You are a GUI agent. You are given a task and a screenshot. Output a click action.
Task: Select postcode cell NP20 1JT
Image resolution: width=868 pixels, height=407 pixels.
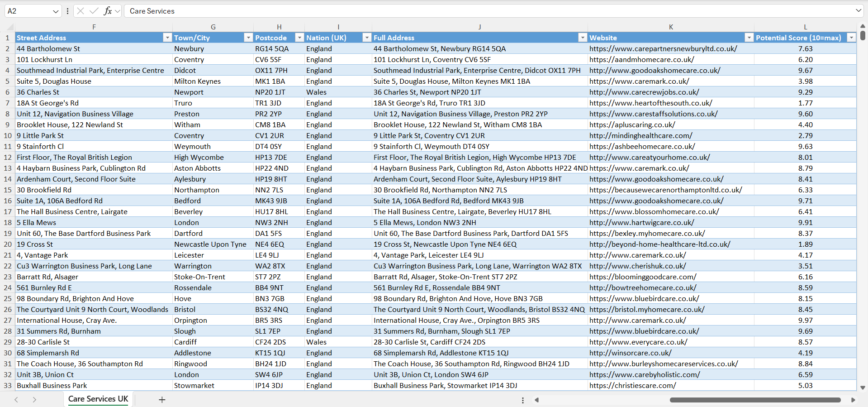[279, 92]
